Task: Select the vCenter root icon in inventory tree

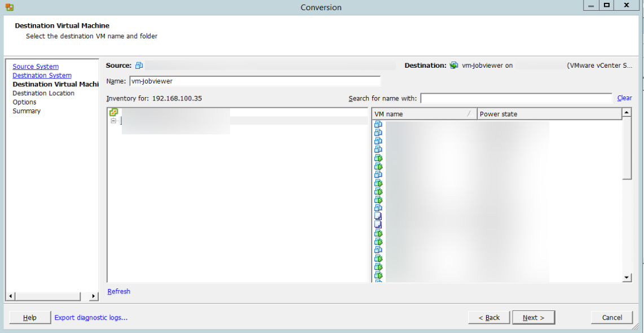Action: pos(114,112)
